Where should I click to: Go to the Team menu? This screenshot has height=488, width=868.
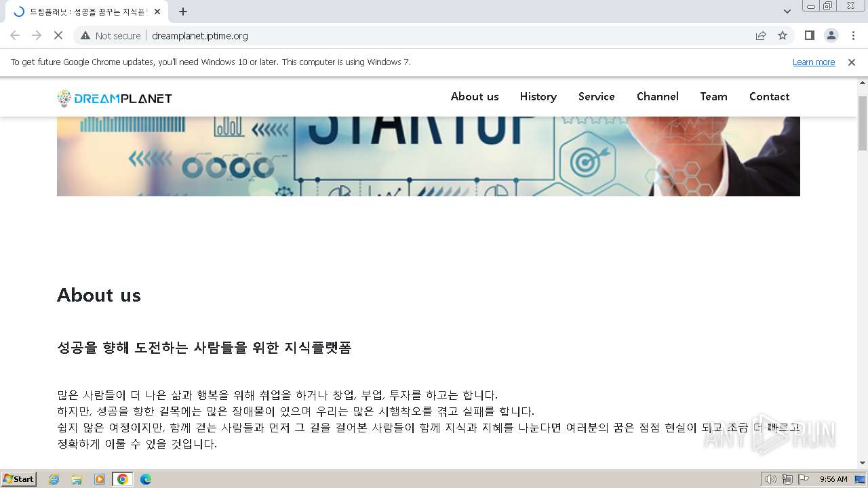point(714,96)
